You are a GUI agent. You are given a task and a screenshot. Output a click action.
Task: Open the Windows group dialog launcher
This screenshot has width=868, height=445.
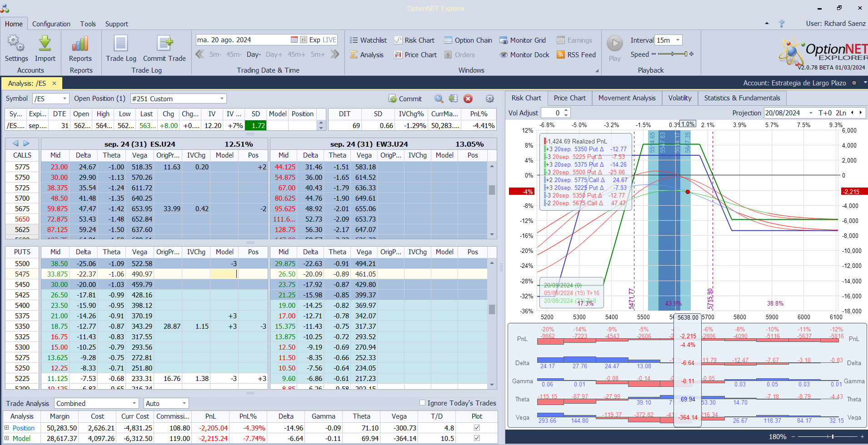(x=597, y=71)
